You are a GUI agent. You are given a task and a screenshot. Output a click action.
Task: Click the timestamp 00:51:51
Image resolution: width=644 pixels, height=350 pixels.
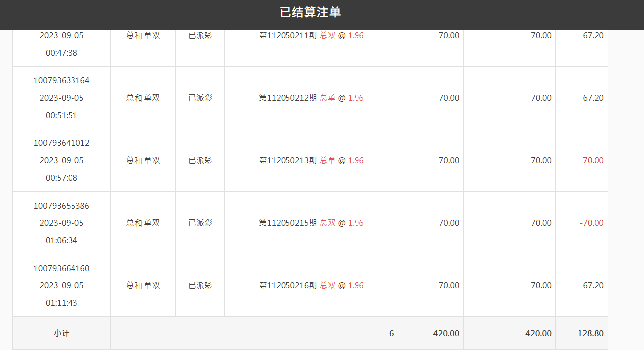pyautogui.click(x=62, y=115)
